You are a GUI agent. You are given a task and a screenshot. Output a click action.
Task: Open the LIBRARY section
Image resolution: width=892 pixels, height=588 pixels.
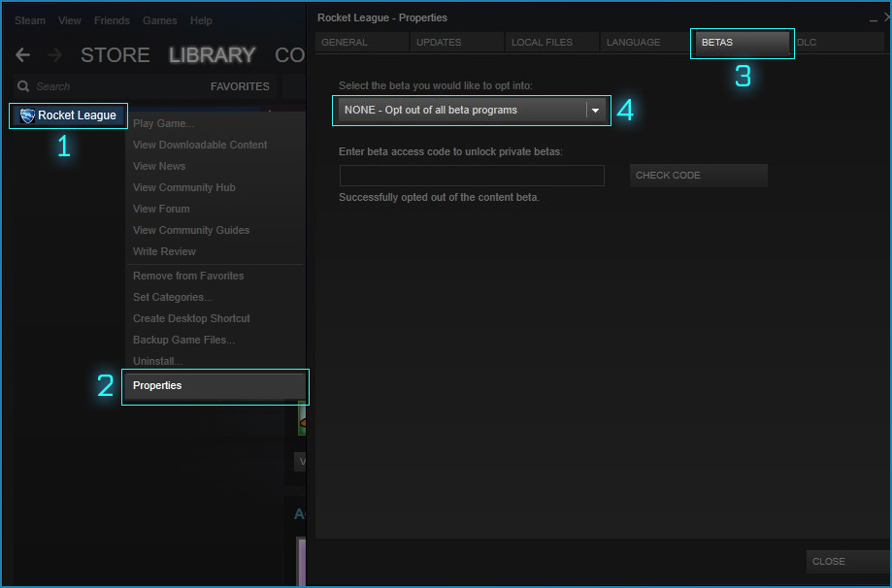(212, 55)
